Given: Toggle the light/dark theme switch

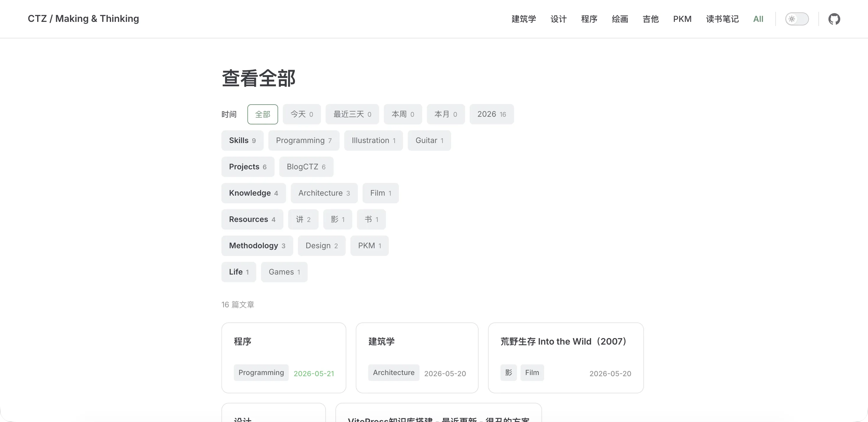Looking at the screenshot, I should pyautogui.click(x=797, y=19).
